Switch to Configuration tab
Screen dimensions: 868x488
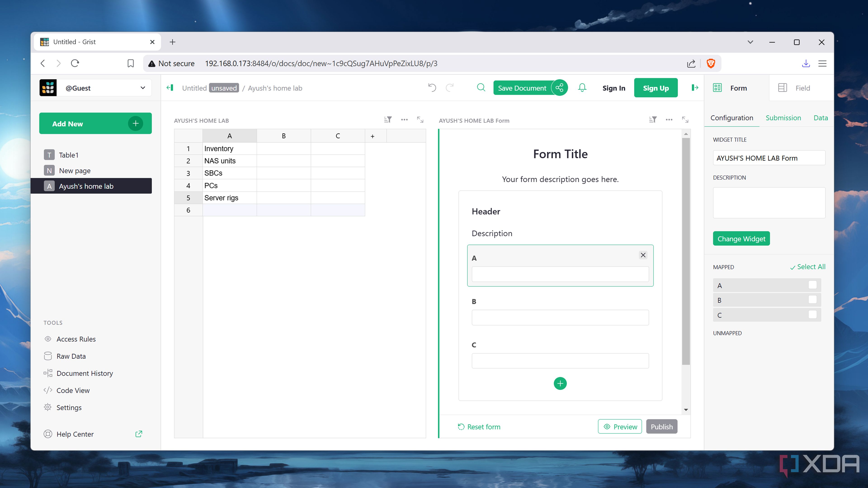(x=731, y=118)
